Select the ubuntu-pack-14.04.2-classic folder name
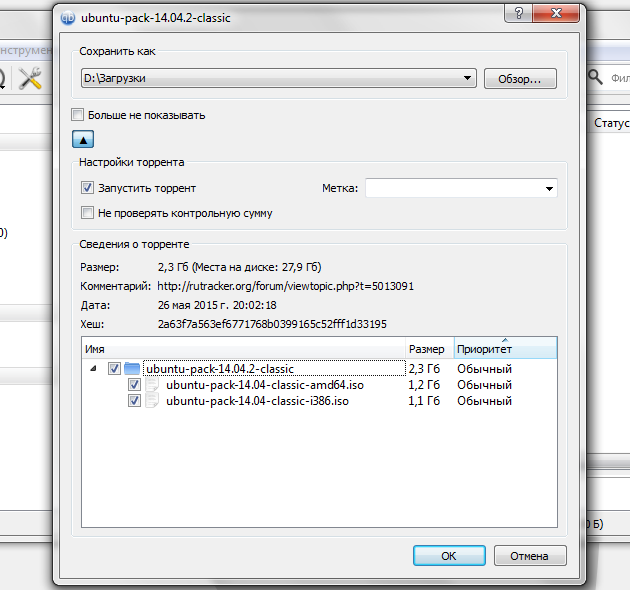Viewport: 630px width, 590px height. click(x=220, y=369)
